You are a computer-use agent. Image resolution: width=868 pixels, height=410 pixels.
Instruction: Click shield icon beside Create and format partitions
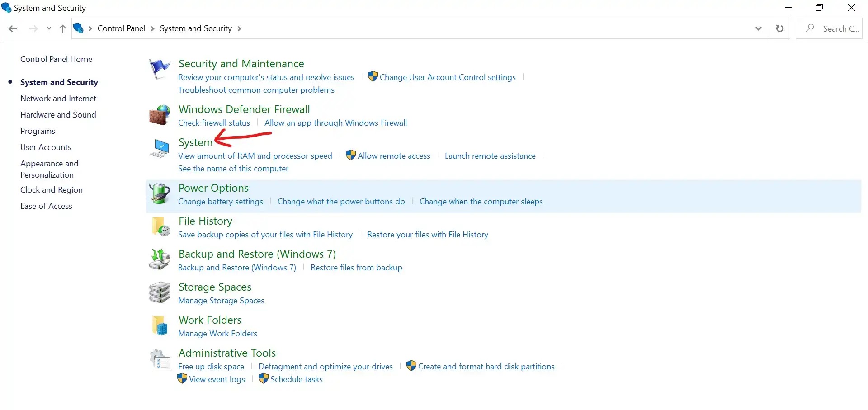411,366
